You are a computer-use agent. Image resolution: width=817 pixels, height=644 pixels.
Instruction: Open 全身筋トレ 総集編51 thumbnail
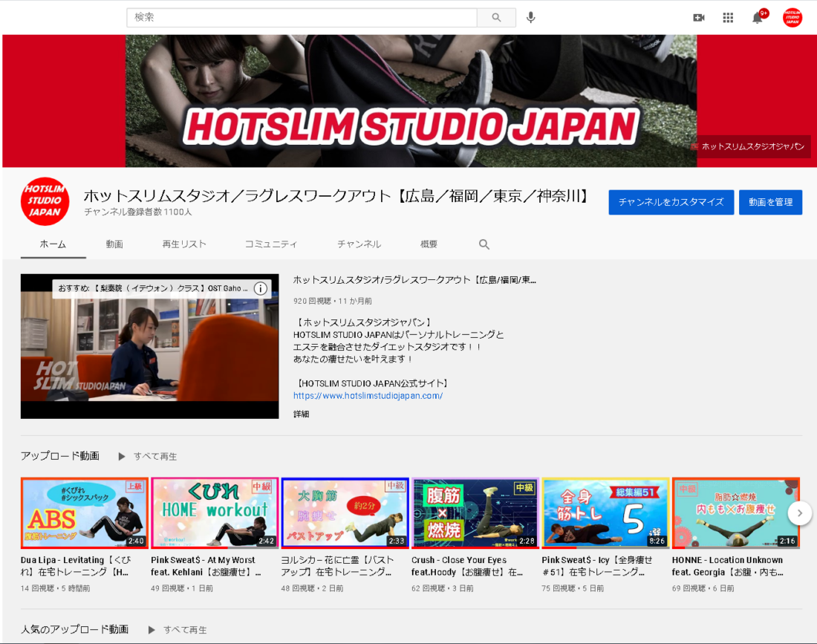tap(605, 513)
